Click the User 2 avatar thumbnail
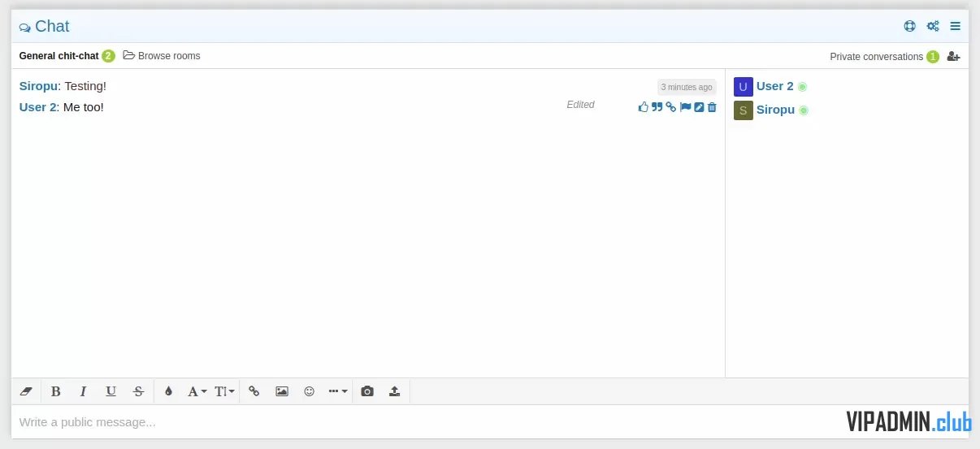The width and height of the screenshot is (980, 449). point(744,87)
